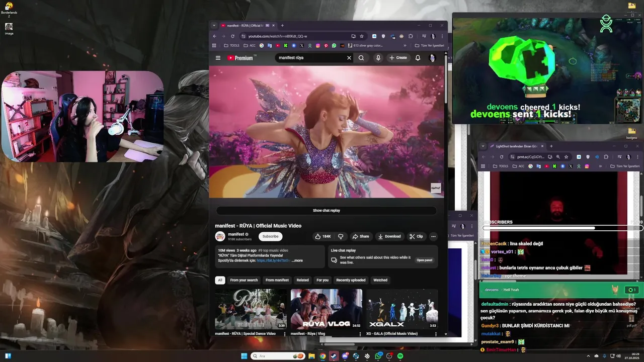The width and height of the screenshot is (644, 362).
Task: Open more actions ellipsis beside Clip
Action: point(433,236)
